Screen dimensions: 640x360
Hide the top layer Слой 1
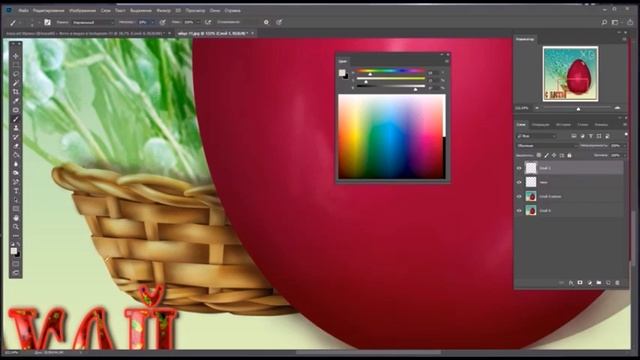[x=519, y=168]
